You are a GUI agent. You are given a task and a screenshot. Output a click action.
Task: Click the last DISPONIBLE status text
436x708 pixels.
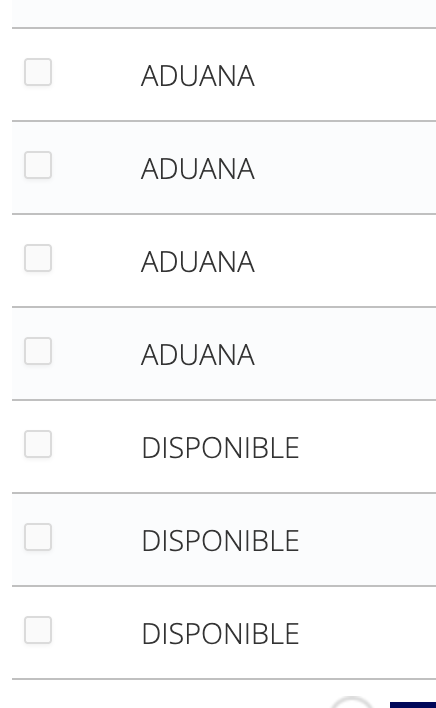[x=220, y=634]
